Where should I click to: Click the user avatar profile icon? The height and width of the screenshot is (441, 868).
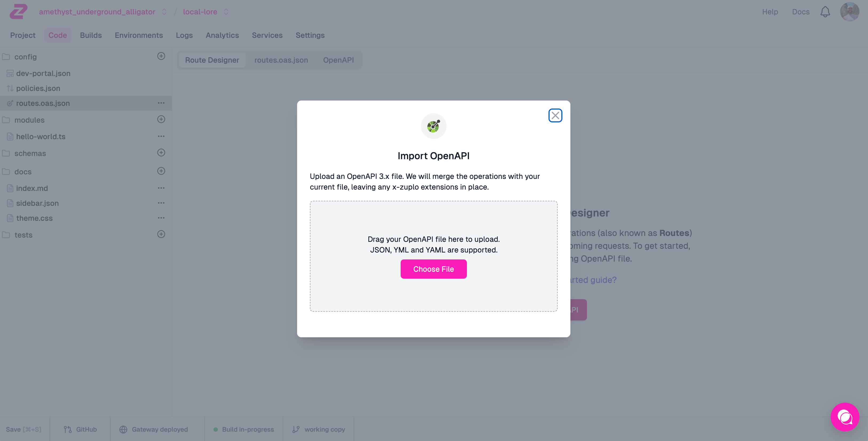click(x=850, y=11)
